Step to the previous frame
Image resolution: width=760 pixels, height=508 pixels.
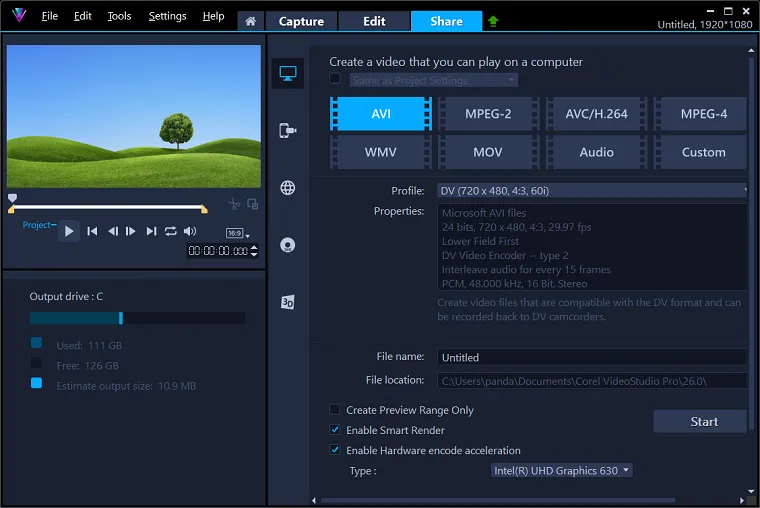pyautogui.click(x=113, y=231)
